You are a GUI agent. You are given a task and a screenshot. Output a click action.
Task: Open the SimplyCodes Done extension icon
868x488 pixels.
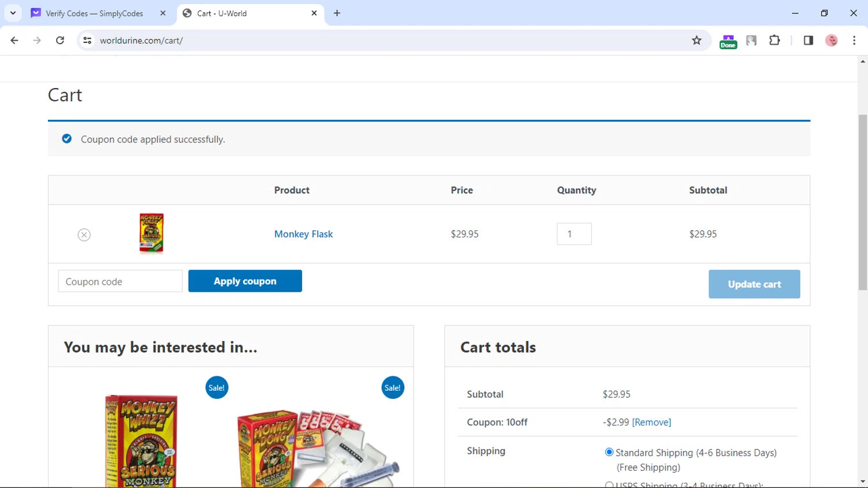click(728, 41)
